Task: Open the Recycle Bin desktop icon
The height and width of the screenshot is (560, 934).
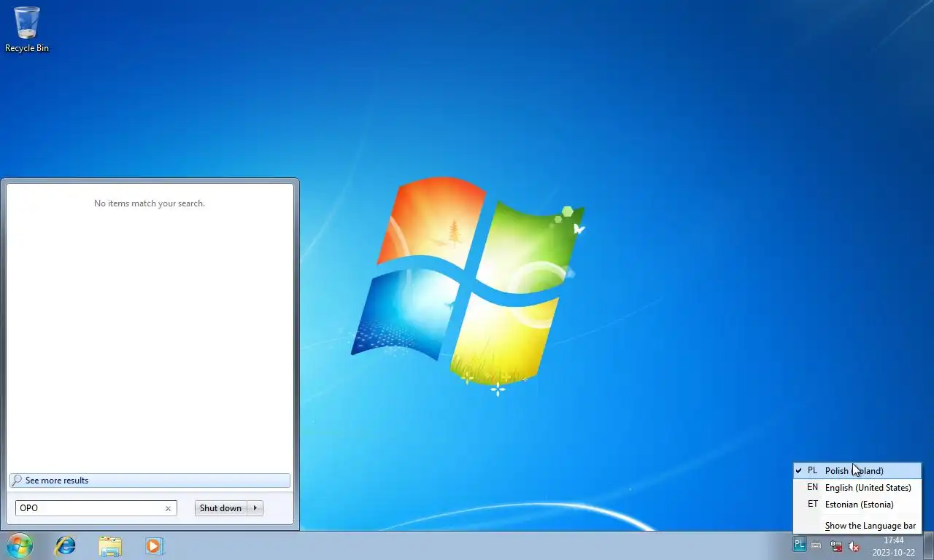Action: [27, 29]
